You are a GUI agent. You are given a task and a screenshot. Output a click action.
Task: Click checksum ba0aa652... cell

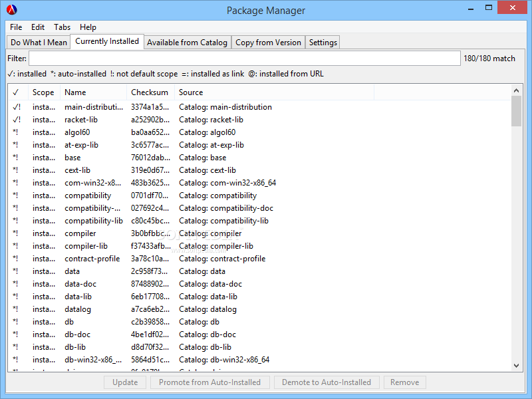click(150, 132)
